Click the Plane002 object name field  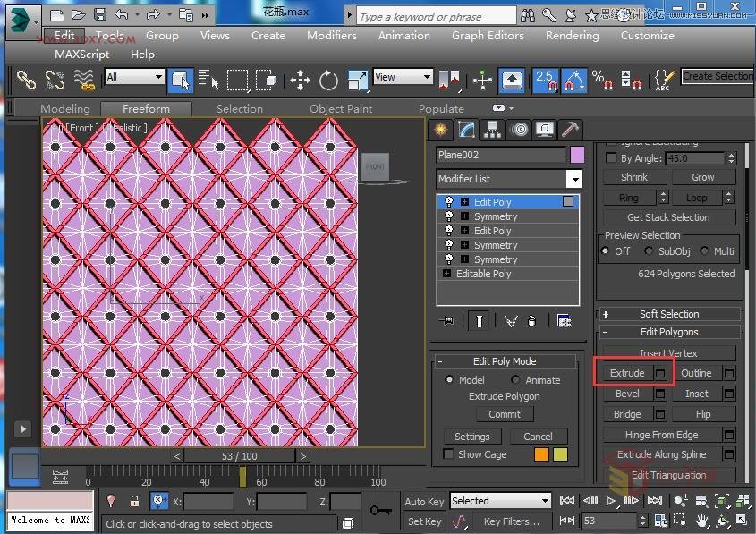[501, 155]
